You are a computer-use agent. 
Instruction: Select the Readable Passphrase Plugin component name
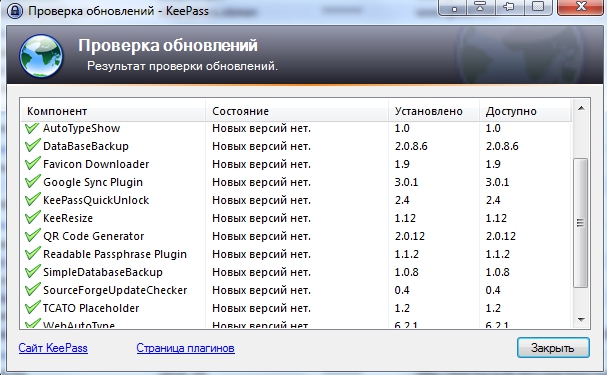115,254
